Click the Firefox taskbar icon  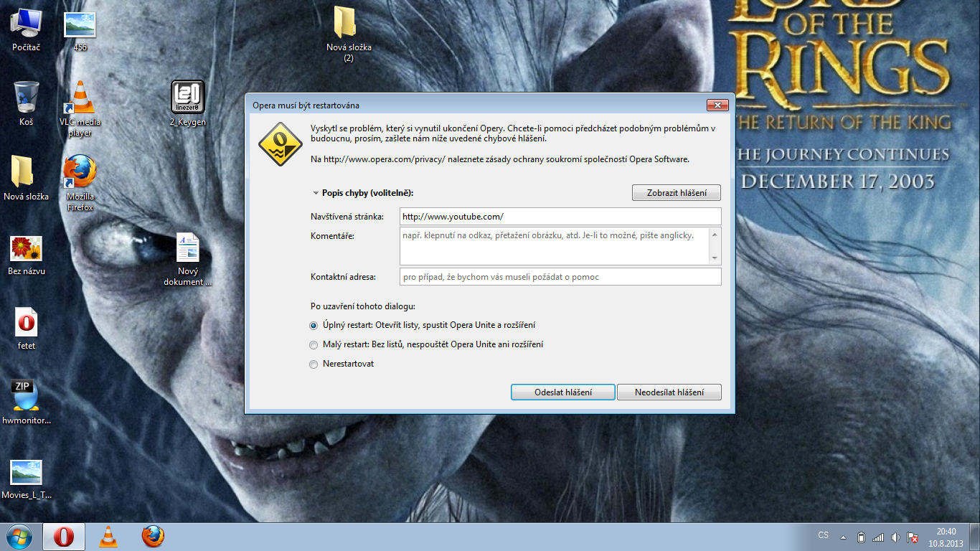click(152, 537)
